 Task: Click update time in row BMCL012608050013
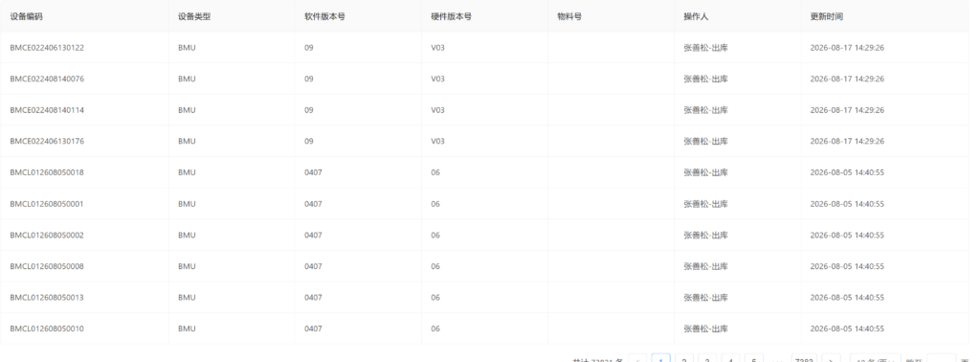(847, 298)
